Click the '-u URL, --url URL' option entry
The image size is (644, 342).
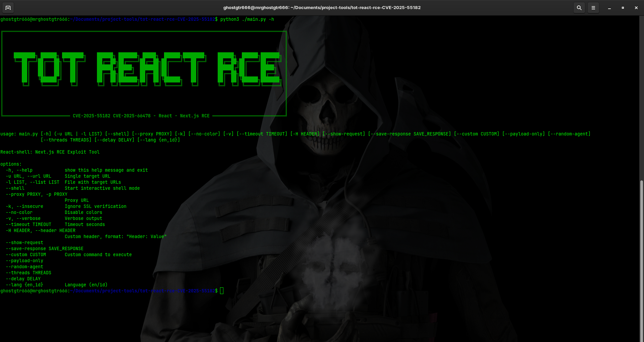(29, 176)
